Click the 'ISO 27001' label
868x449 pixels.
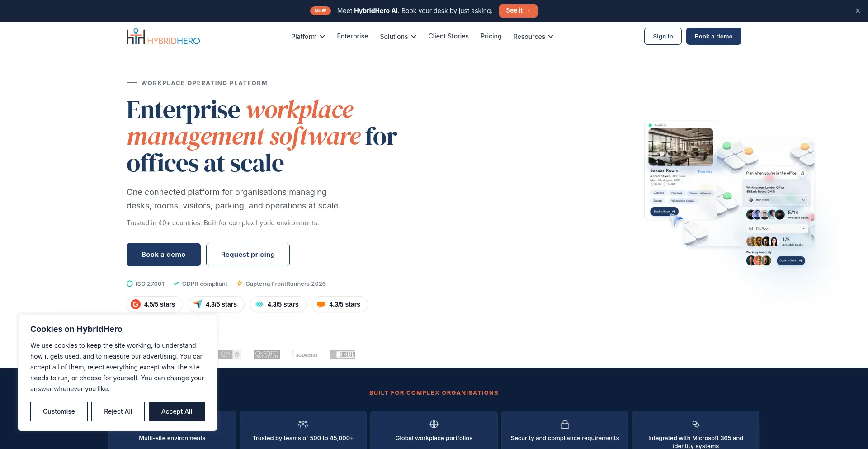[x=150, y=284]
